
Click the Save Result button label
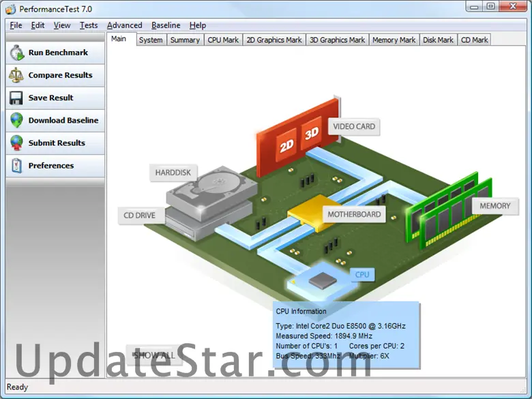51,98
